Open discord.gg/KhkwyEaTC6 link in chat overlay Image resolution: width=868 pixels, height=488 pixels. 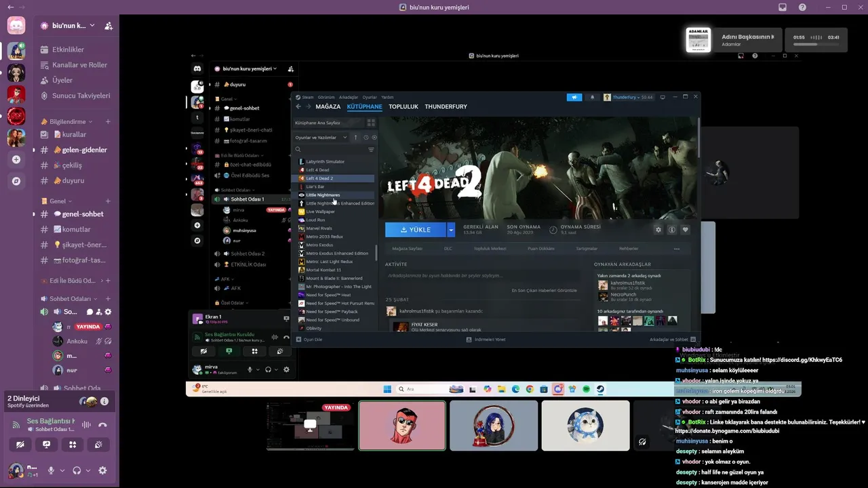click(x=802, y=360)
